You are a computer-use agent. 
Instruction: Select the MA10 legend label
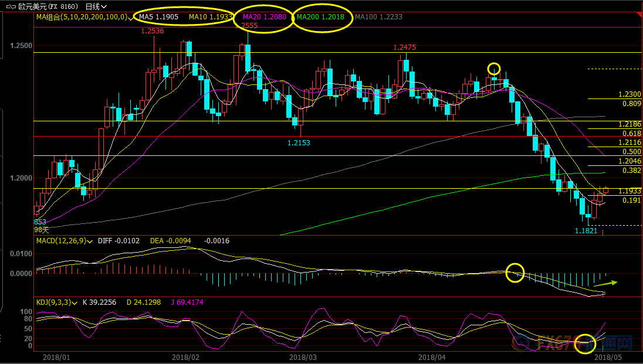click(x=209, y=17)
